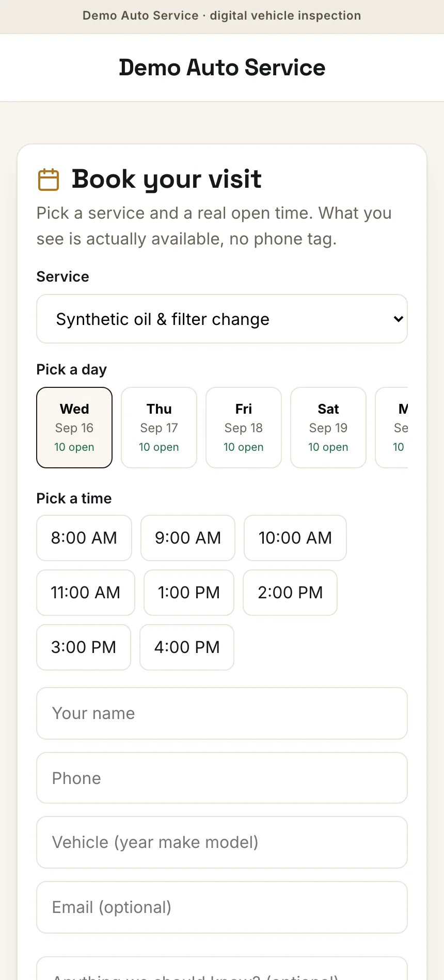Select the 3:00 PM time slot
The width and height of the screenshot is (444, 980).
pyautogui.click(x=84, y=647)
